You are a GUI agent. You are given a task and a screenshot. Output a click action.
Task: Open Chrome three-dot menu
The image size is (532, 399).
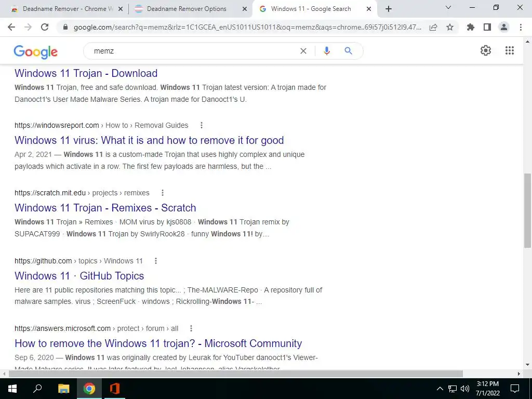[521, 27]
